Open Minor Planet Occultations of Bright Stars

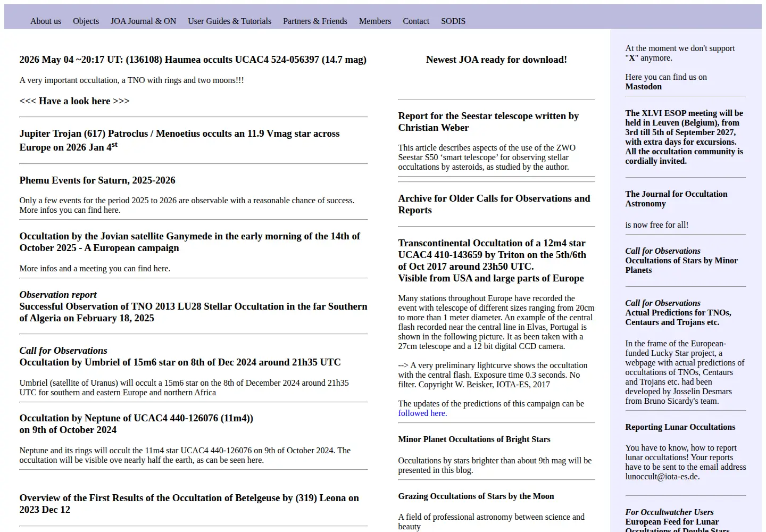[474, 439]
